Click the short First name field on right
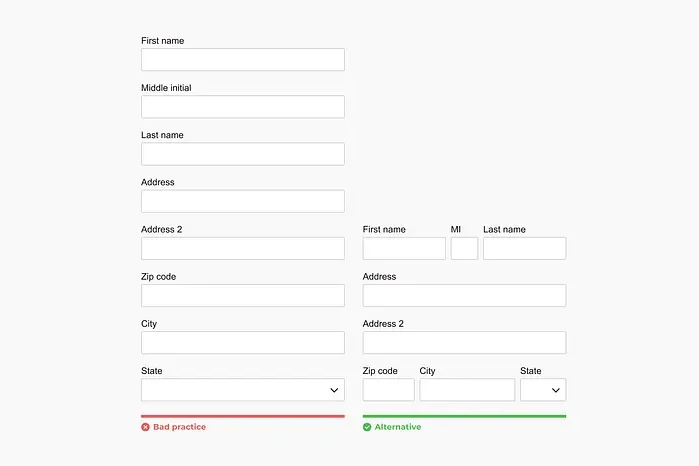The height and width of the screenshot is (466, 699). coord(404,248)
